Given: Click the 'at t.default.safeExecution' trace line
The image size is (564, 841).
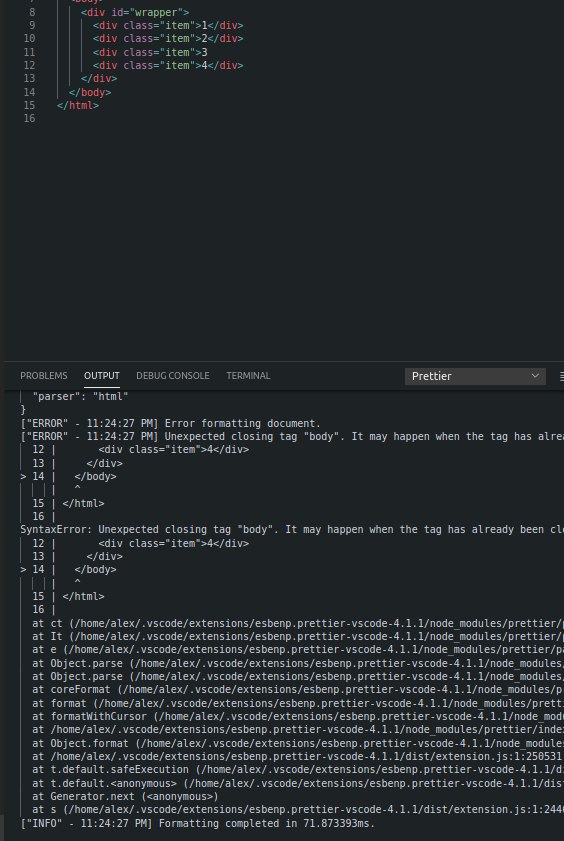Looking at the screenshot, I should click(298, 770).
